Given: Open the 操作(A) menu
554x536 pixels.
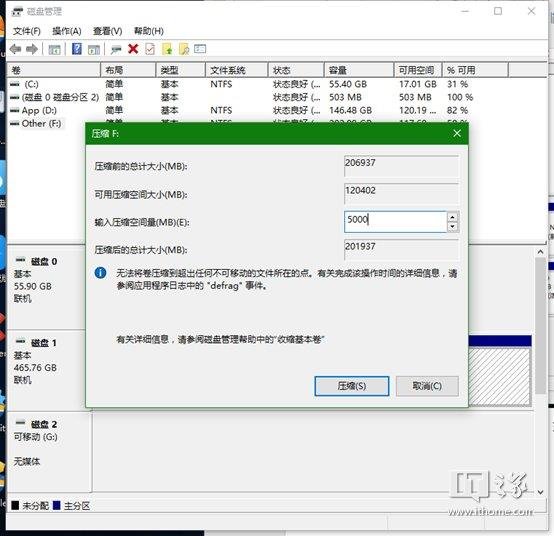Looking at the screenshot, I should coord(67,31).
